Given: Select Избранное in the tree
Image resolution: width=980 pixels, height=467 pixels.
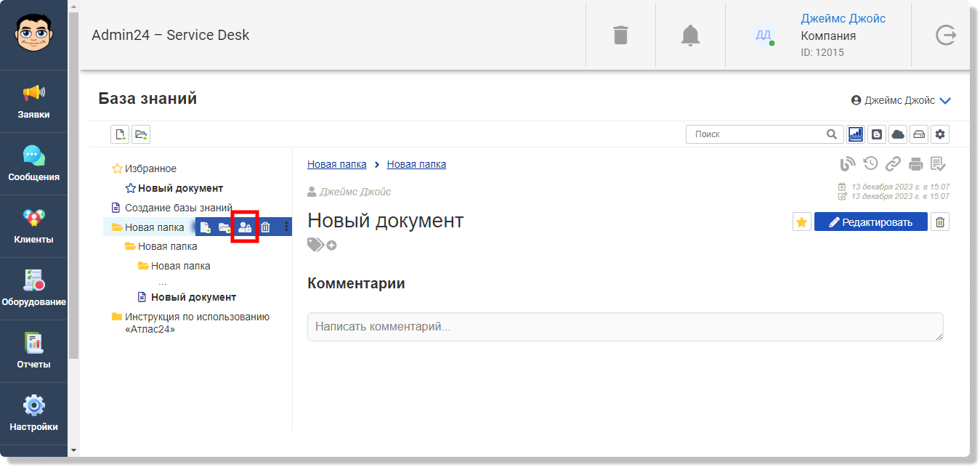Looking at the screenshot, I should (150, 168).
